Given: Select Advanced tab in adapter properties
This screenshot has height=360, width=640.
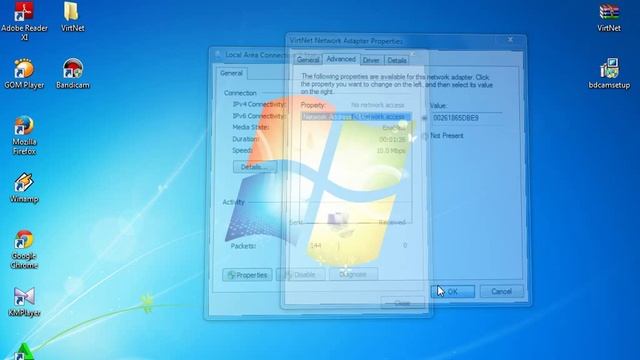Looking at the screenshot, I should pyautogui.click(x=341, y=59).
